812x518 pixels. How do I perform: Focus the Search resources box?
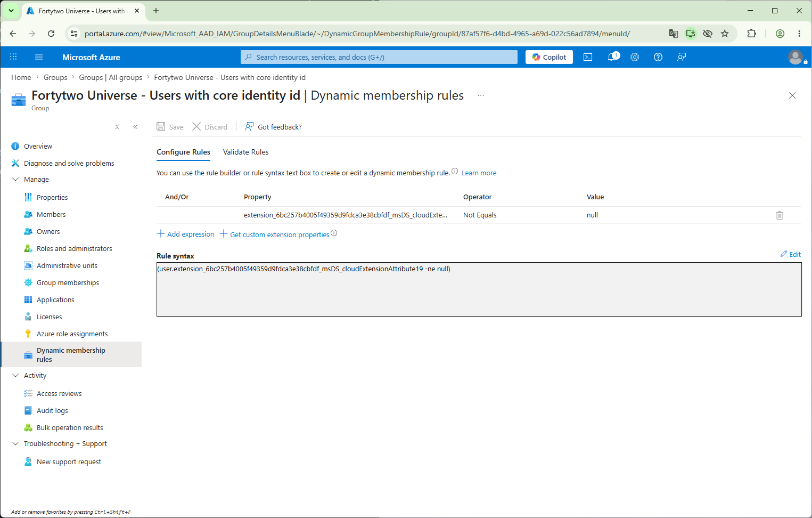(x=379, y=57)
